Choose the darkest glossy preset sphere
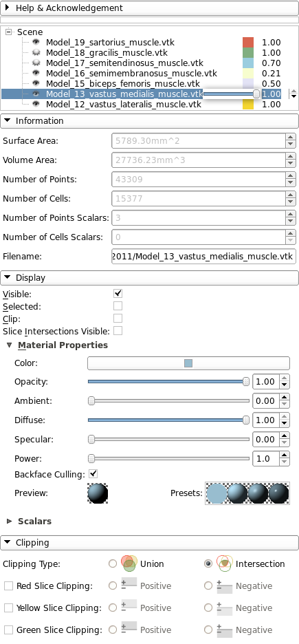Screen dimensions: 299x644 tap(279, 493)
